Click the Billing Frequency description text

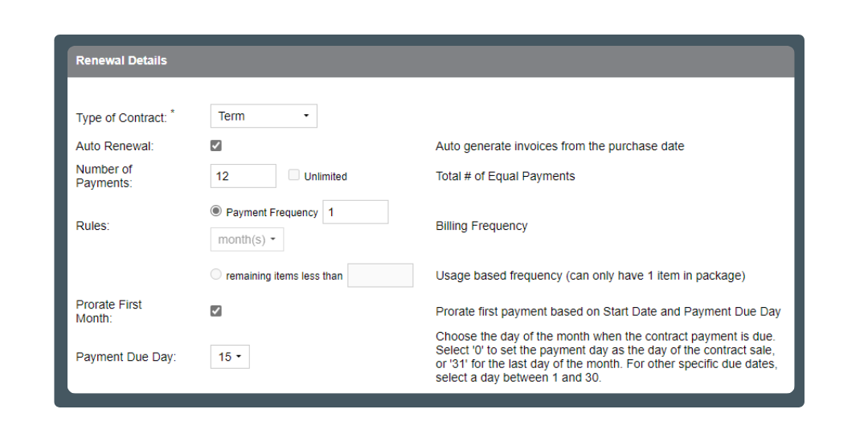tap(481, 226)
